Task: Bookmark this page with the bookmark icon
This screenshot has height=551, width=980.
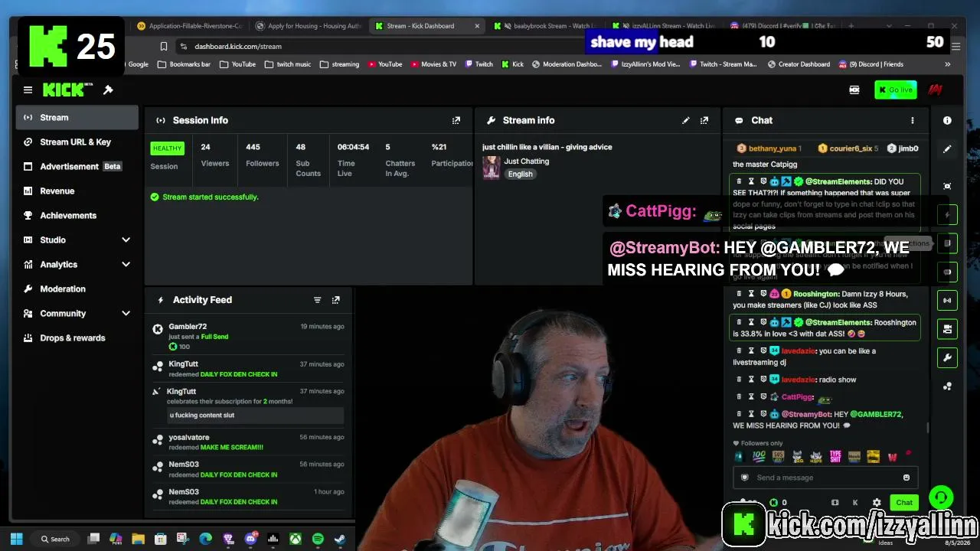Action: click(163, 46)
